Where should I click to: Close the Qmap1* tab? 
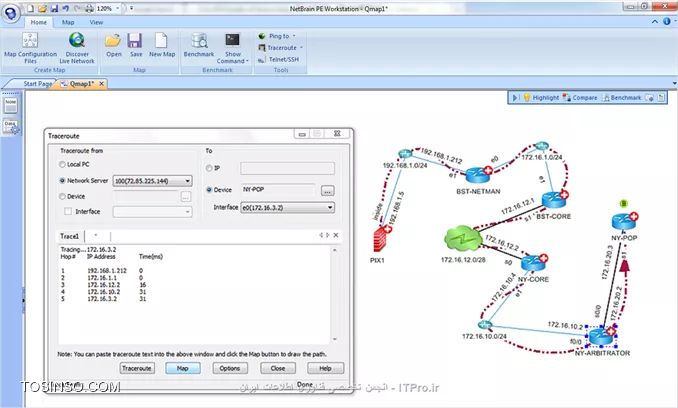(101, 84)
